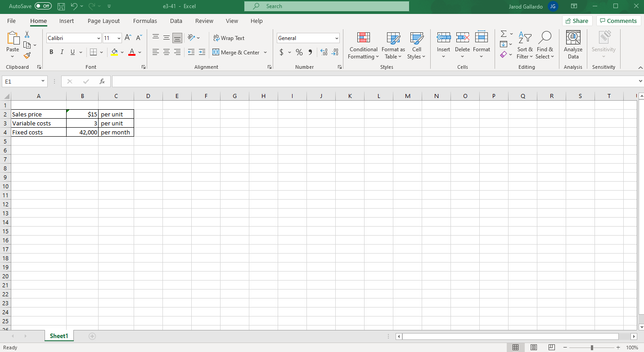Apply Percent Style format
Image resolution: width=644 pixels, height=352 pixels.
pos(299,53)
